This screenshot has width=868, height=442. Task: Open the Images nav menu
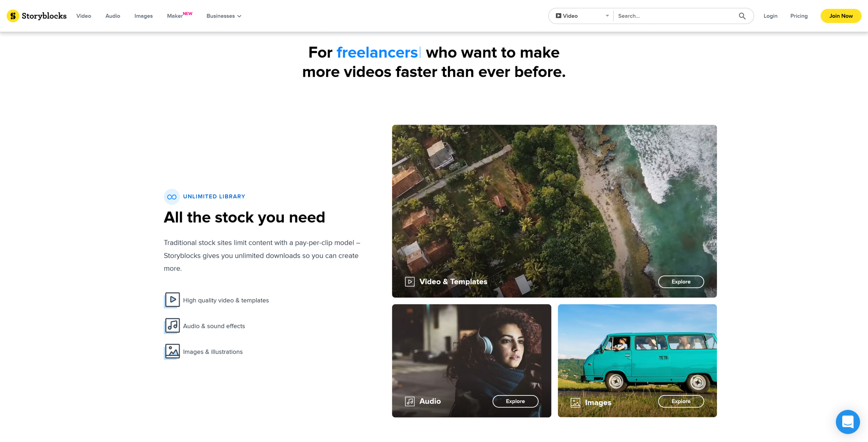[143, 16]
